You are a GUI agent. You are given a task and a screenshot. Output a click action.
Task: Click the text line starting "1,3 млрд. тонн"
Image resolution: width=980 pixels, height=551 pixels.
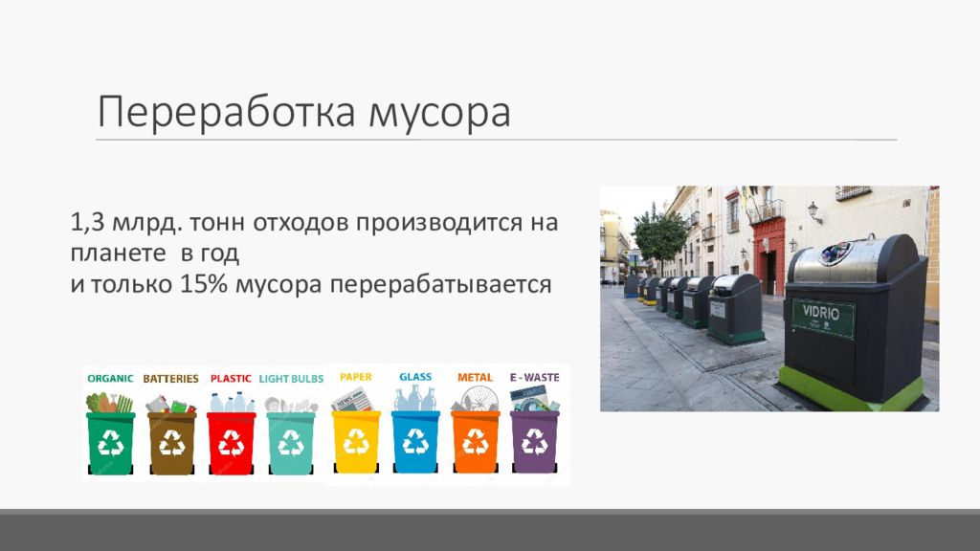tap(312, 223)
